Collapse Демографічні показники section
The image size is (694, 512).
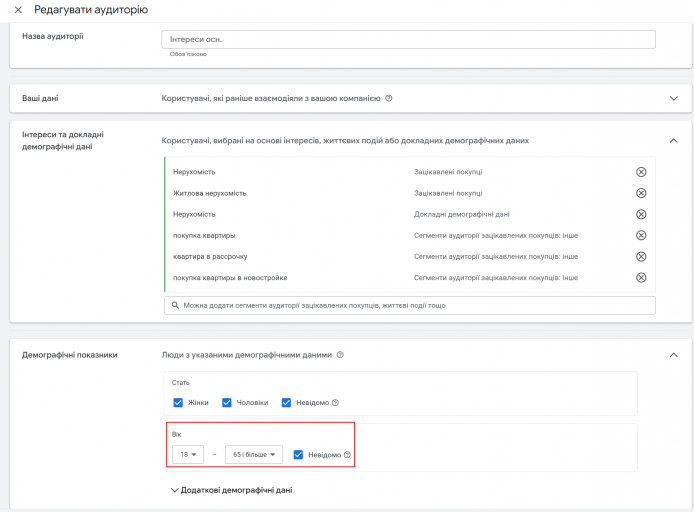(674, 355)
